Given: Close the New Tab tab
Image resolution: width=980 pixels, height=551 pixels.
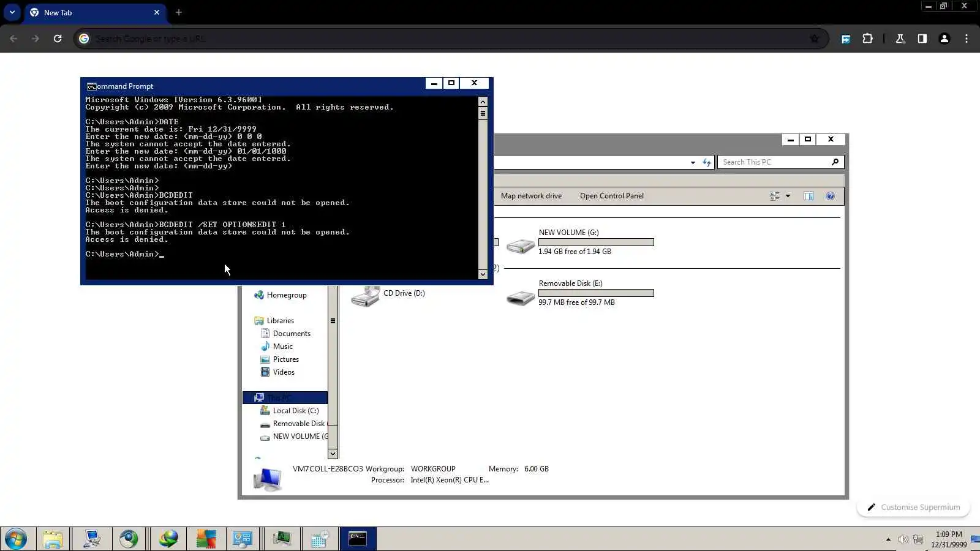Looking at the screenshot, I should (157, 12).
